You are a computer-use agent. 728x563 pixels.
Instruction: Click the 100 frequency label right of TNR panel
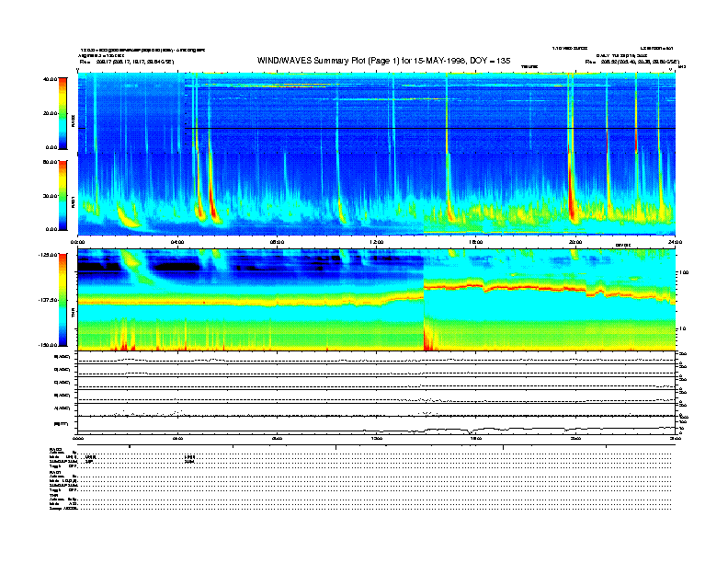(x=684, y=272)
